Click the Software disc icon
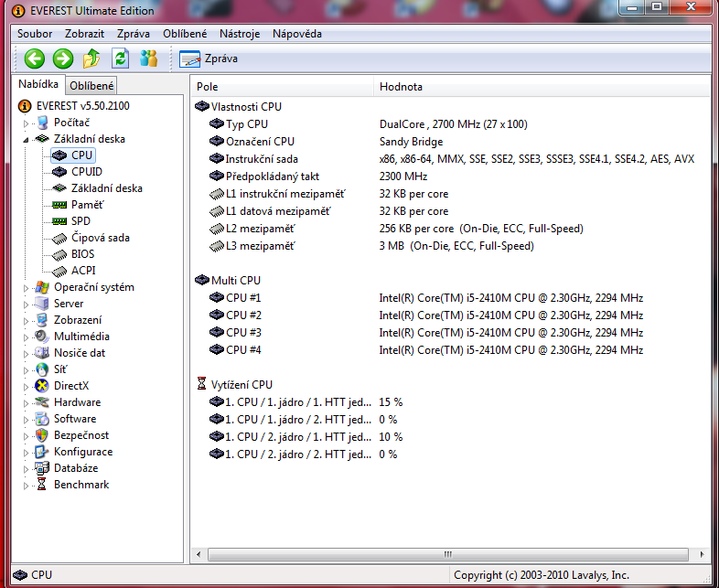 point(42,419)
